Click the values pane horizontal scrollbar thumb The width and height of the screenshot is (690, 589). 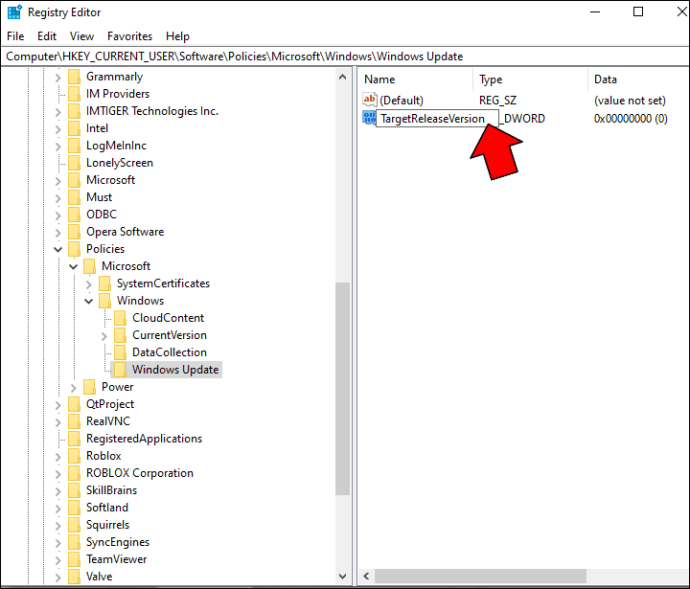tap(481, 576)
